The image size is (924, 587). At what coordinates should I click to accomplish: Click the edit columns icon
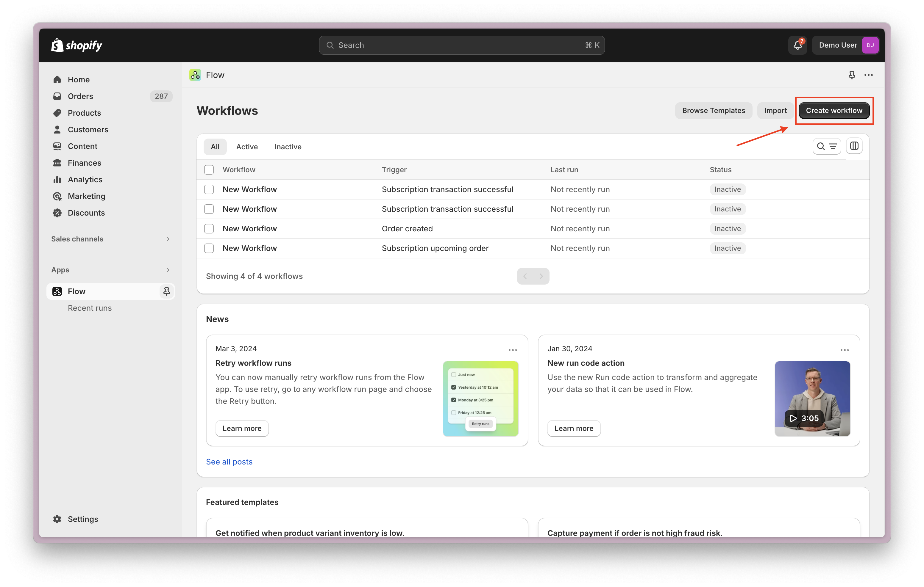[x=854, y=146]
